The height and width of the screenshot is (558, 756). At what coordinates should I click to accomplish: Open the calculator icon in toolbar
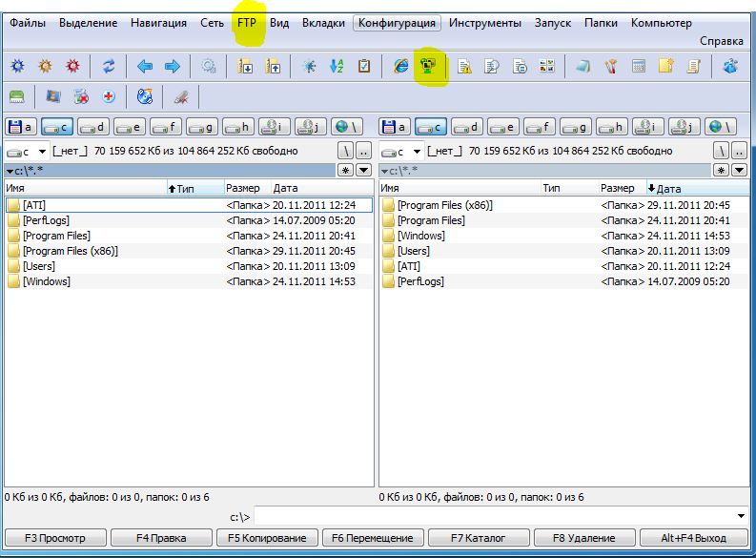point(639,66)
